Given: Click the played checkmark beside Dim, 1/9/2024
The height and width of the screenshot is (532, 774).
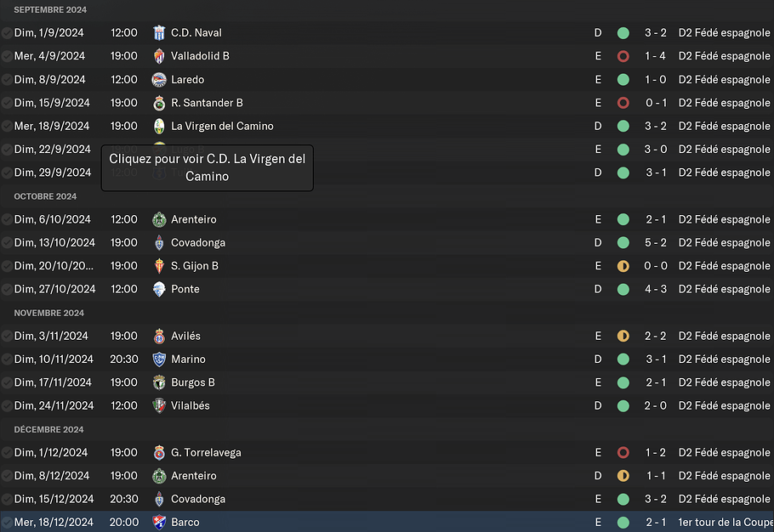Looking at the screenshot, I should pos(6,32).
